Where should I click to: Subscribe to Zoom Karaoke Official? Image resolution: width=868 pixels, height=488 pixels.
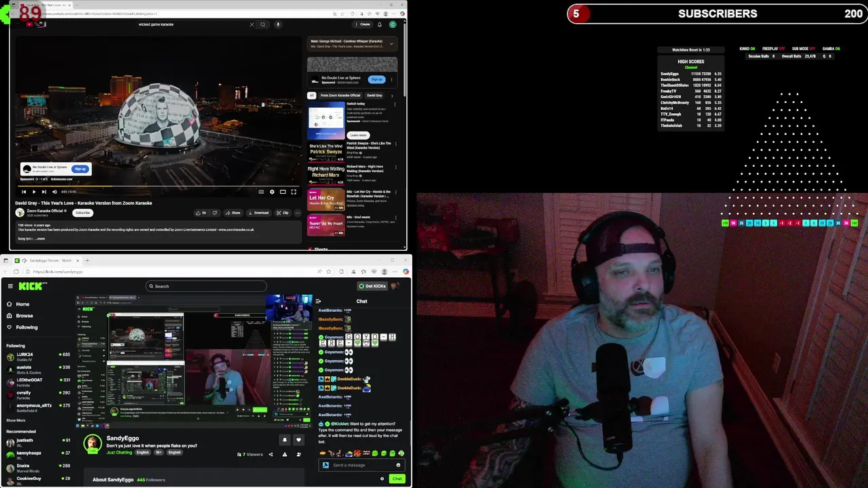83,213
